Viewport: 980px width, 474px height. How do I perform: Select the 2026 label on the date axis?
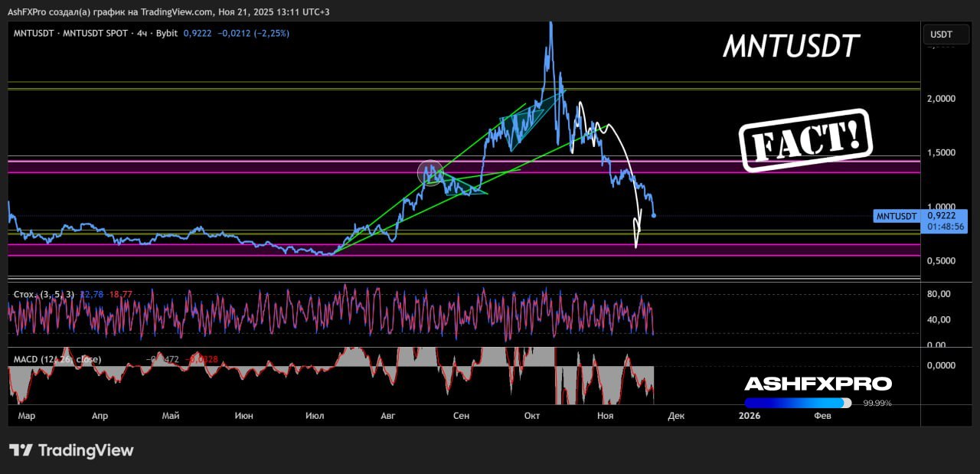(749, 415)
